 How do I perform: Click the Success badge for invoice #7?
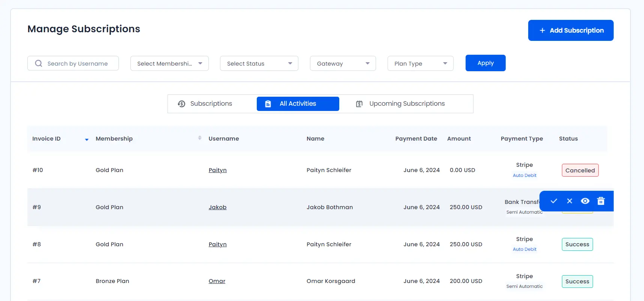(x=577, y=282)
